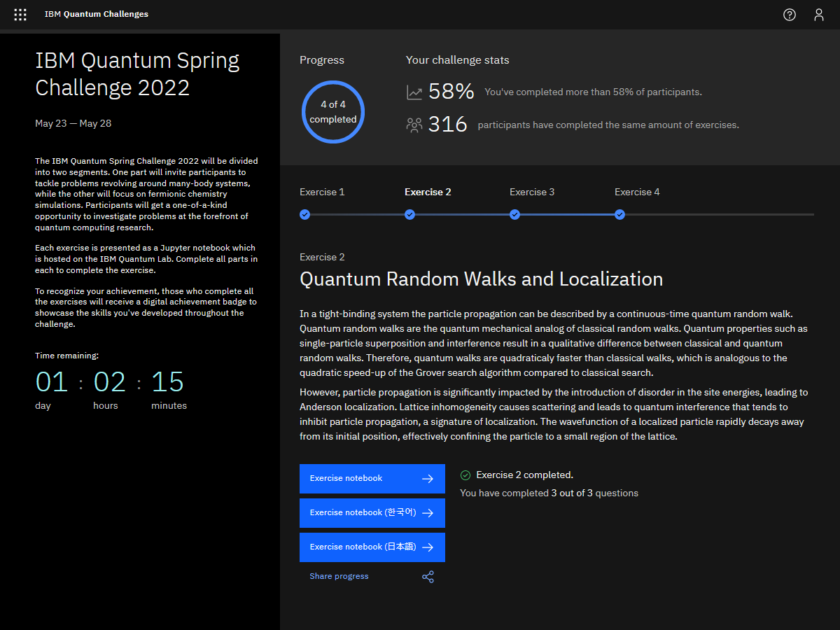Screen dimensions: 840x630
Task: Click the 58% completion statistic
Action: [x=451, y=92]
